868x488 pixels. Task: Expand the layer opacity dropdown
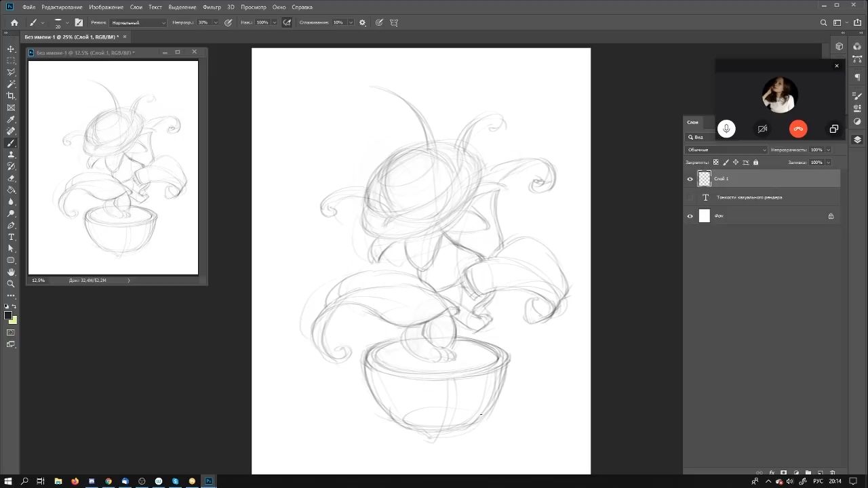tap(828, 150)
